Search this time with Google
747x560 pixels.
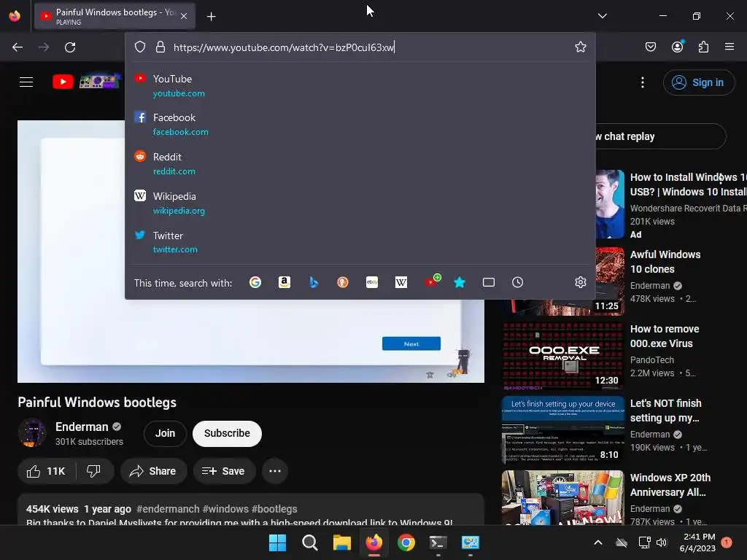[x=255, y=282]
